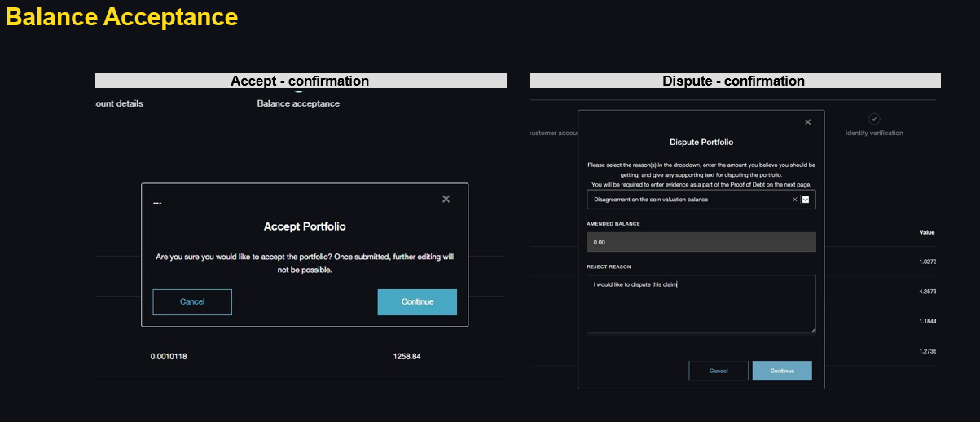Image resolution: width=980 pixels, height=422 pixels.
Task: Expand the dispute reason dropdown arrow
Action: pos(806,200)
